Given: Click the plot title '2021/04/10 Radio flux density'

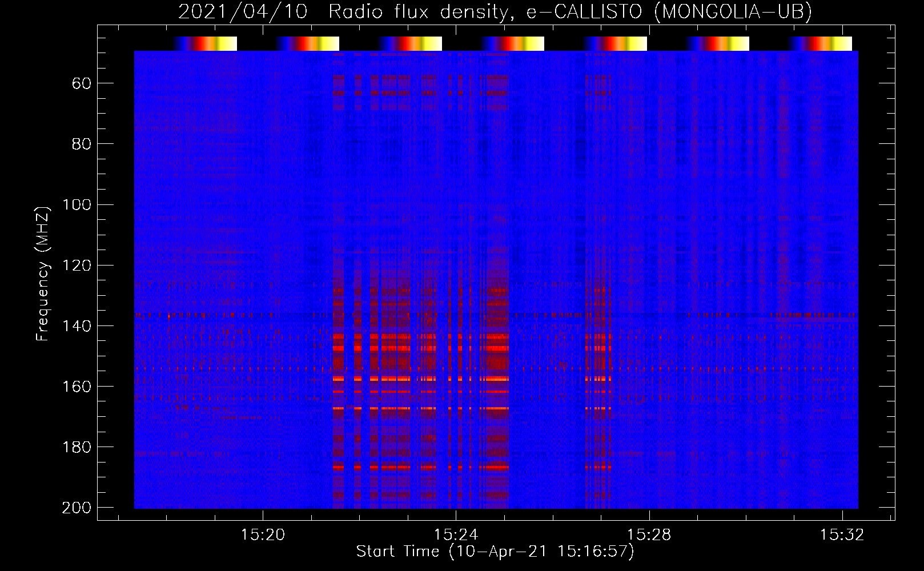Looking at the screenshot, I should tap(495, 11).
